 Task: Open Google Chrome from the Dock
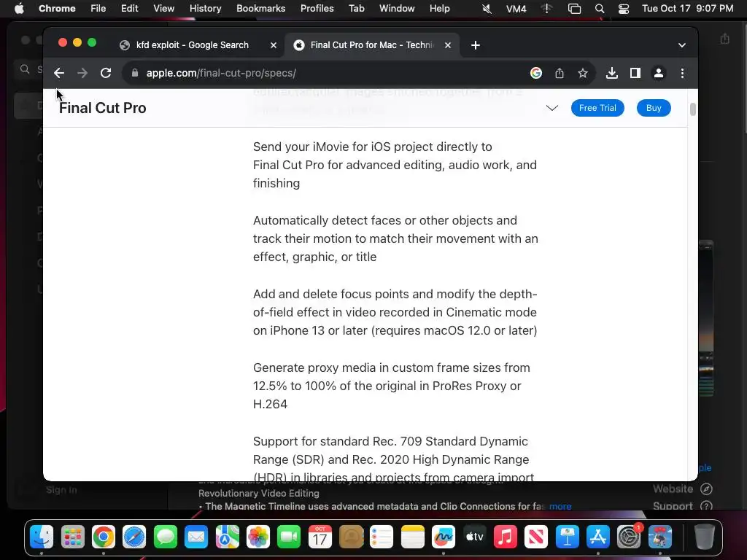click(x=104, y=537)
